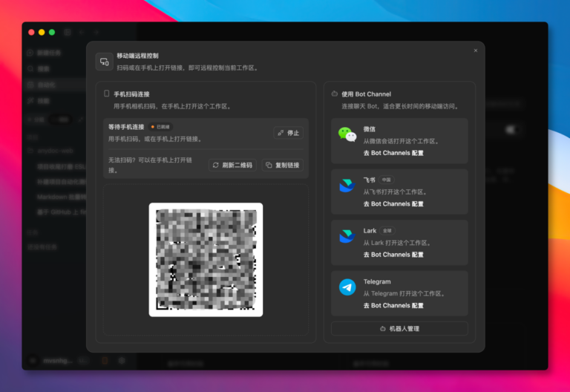Viewport: 570px width, 392px height.
Task: Click the bot icon beside 使用 Bot Channel
Action: tap(335, 94)
